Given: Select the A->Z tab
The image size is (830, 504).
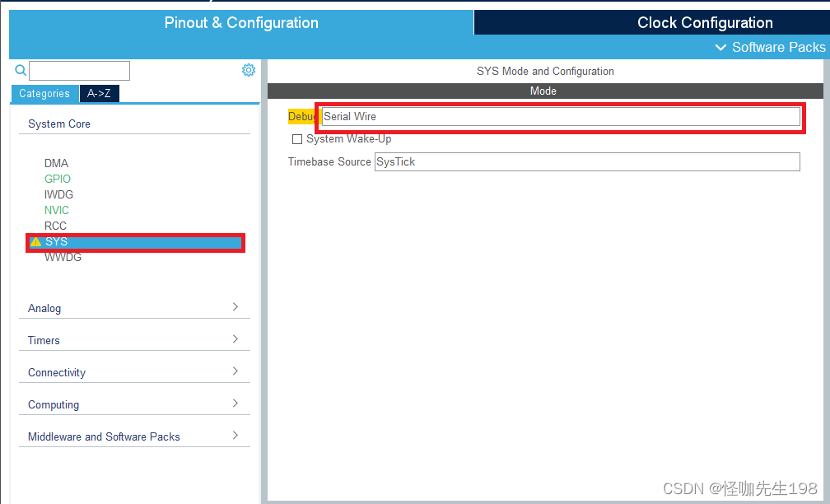Looking at the screenshot, I should pos(99,94).
